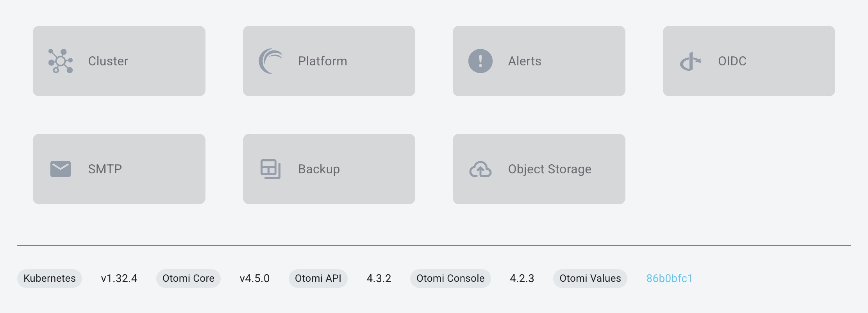The width and height of the screenshot is (868, 313).
Task: Open the Platform settings card
Action: (x=329, y=61)
